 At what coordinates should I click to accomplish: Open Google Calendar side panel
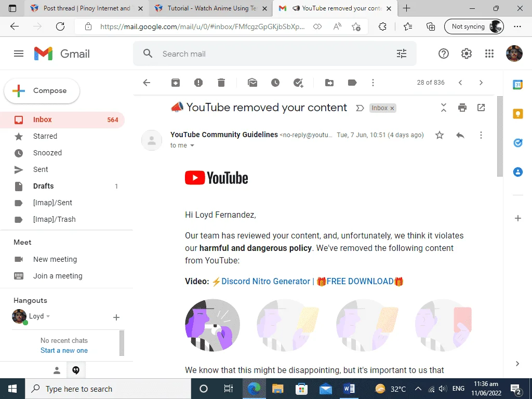pos(518,85)
